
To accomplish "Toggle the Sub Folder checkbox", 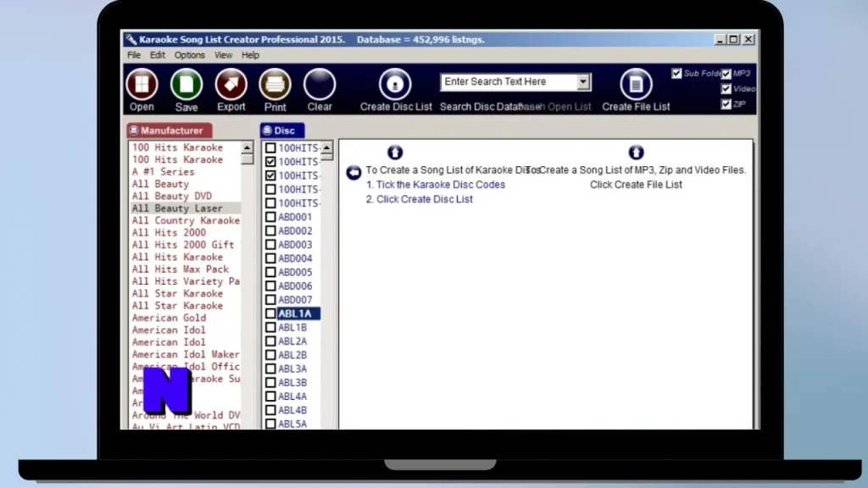I will coord(676,73).
